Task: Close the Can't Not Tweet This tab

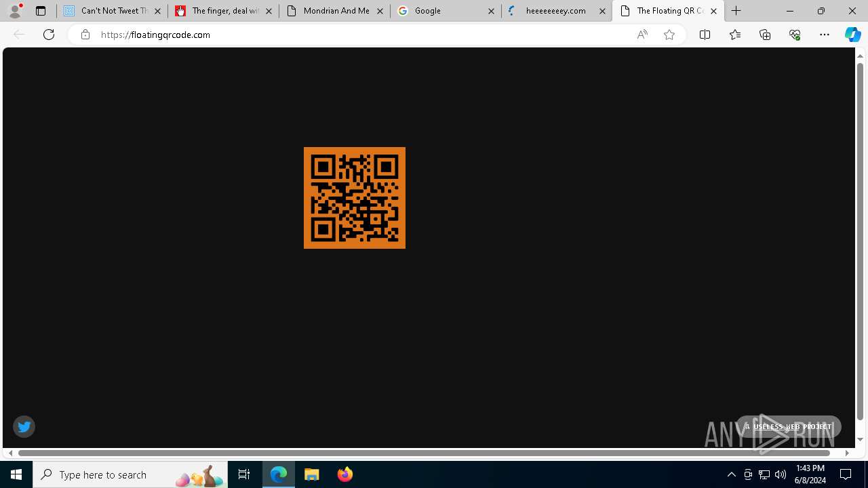Action: click(x=157, y=11)
